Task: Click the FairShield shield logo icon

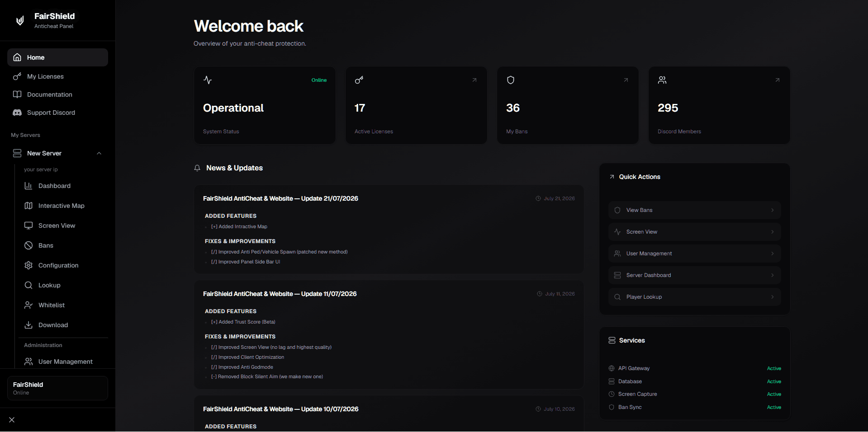Action: (x=20, y=21)
